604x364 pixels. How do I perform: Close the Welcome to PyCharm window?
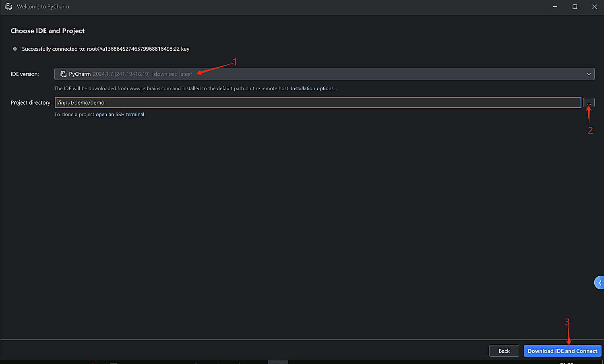pyautogui.click(x=594, y=7)
